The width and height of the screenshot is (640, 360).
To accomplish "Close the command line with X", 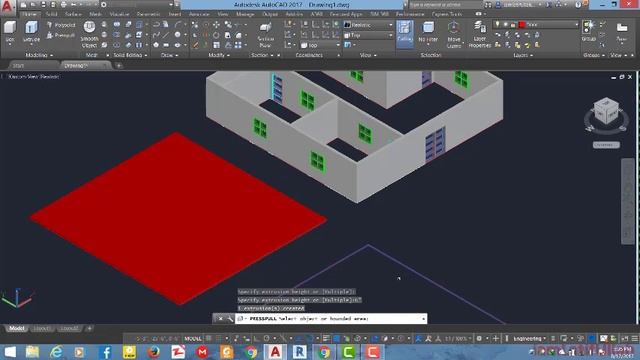I will [x=220, y=318].
